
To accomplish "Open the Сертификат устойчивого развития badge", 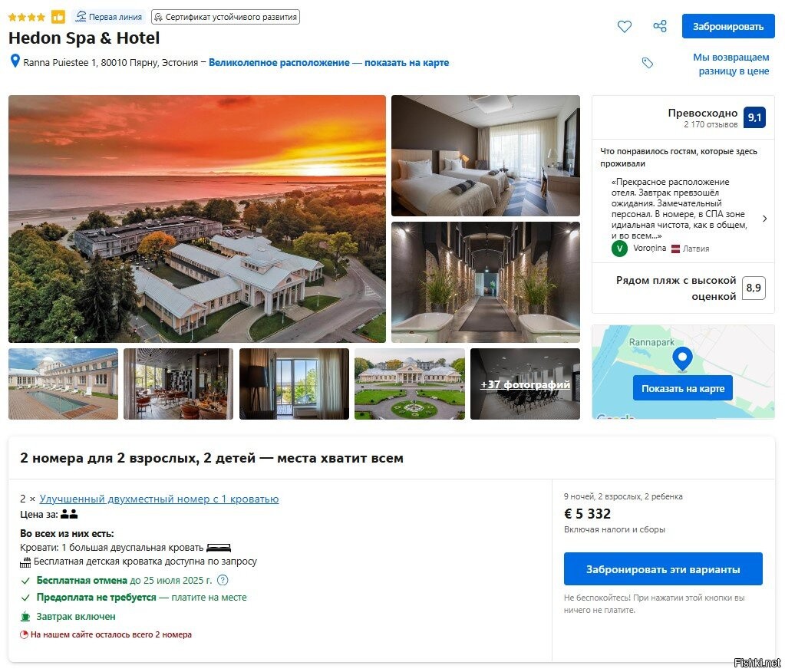I will (226, 17).
